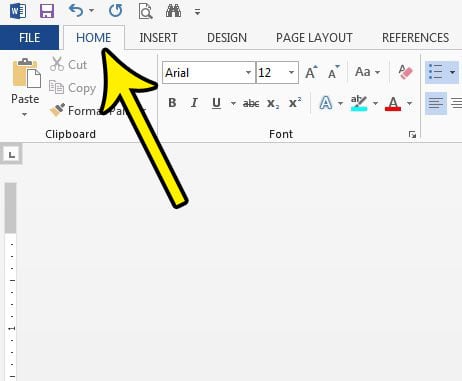Open the REFERENCES tab
Image resolution: width=462 pixels, height=381 pixels.
point(415,38)
